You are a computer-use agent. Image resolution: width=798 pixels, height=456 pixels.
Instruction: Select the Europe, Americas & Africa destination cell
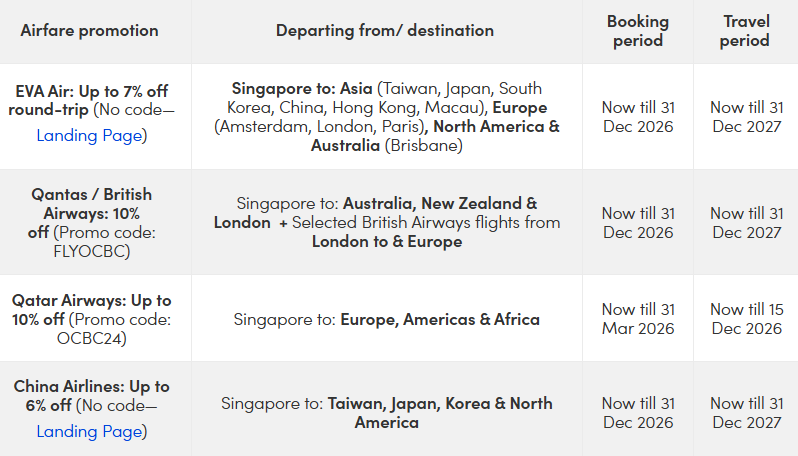click(386, 320)
